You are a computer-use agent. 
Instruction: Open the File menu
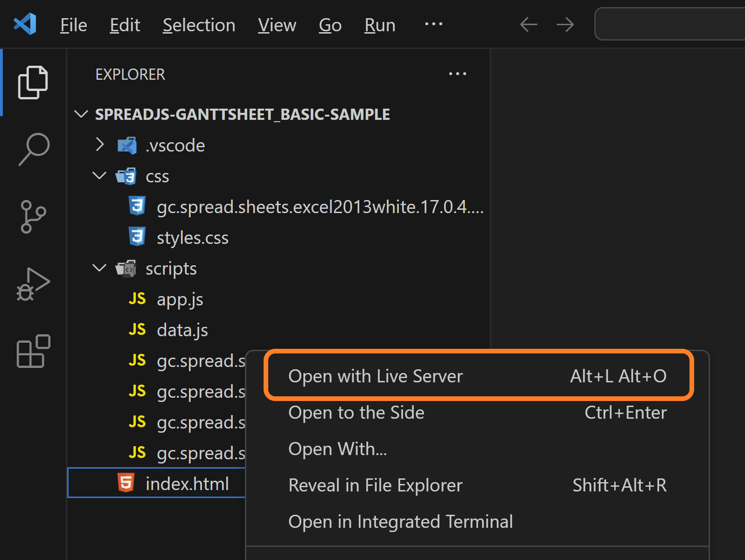[x=74, y=25]
